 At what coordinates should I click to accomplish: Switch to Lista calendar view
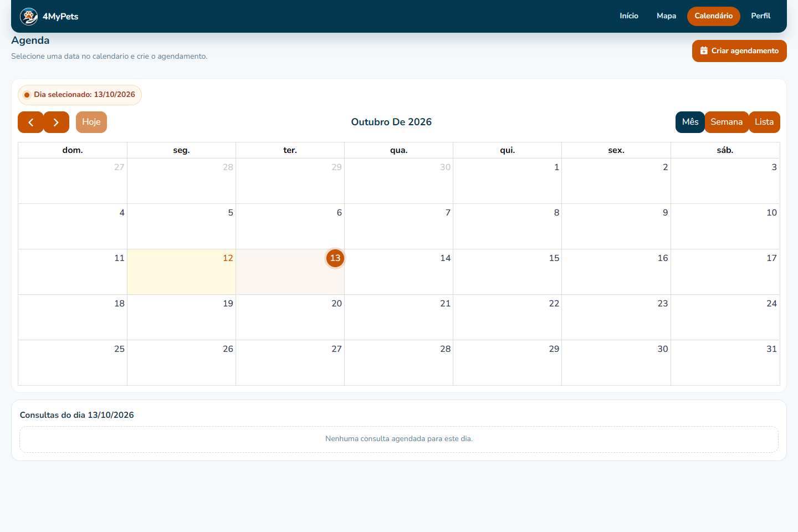pyautogui.click(x=764, y=122)
